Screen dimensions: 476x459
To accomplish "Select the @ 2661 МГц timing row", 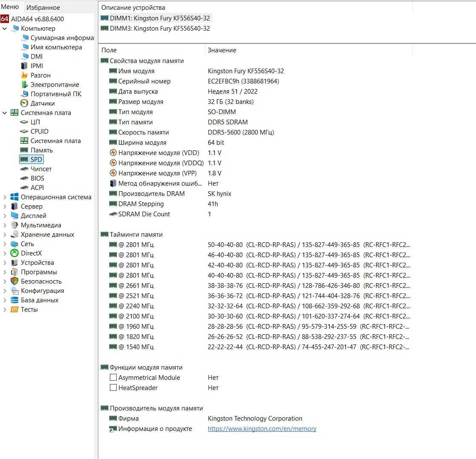I will click(255, 286).
